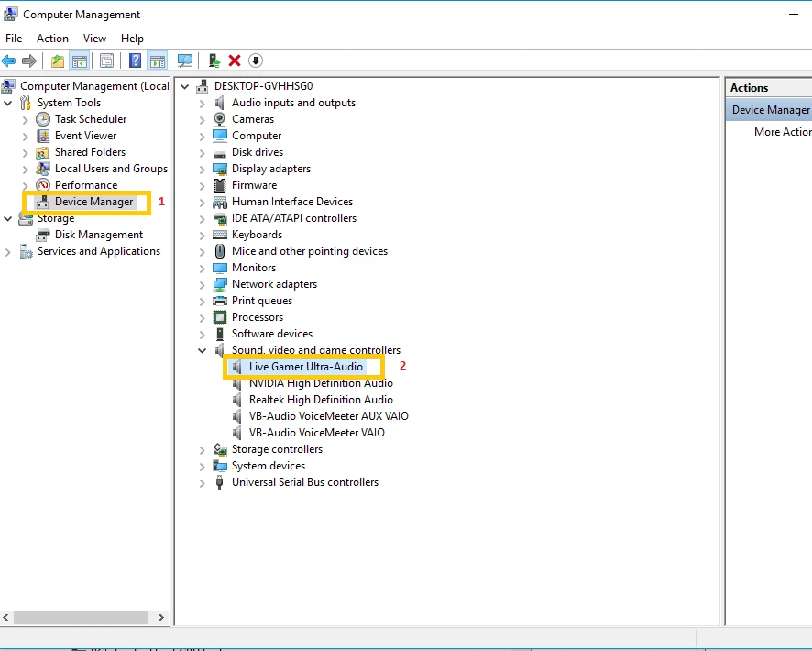
Task: Expand the Network adapters category
Action: [x=203, y=284]
